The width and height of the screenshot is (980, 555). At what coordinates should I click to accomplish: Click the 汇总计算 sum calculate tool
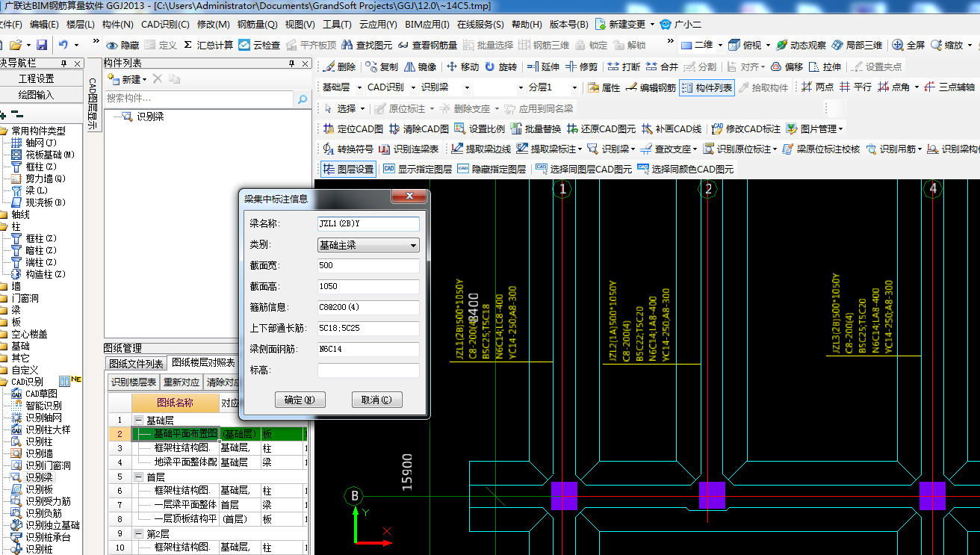pyautogui.click(x=208, y=45)
